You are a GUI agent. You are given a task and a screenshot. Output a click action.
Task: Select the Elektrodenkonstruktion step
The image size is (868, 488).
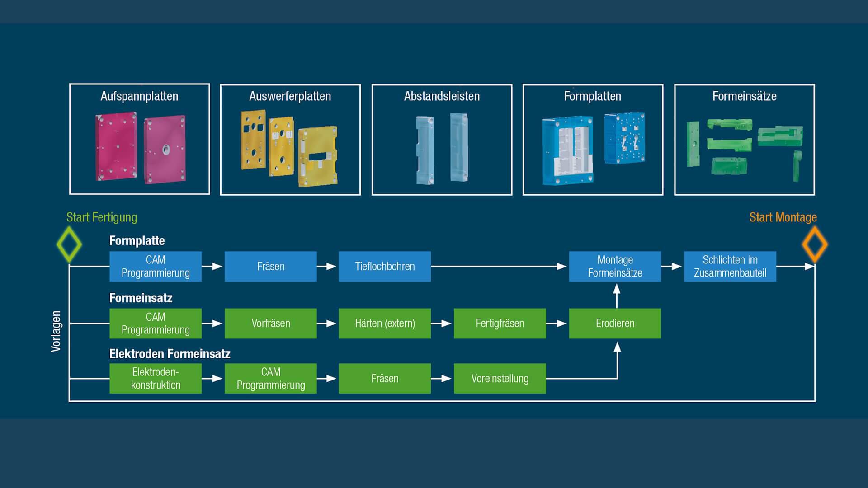coord(156,379)
